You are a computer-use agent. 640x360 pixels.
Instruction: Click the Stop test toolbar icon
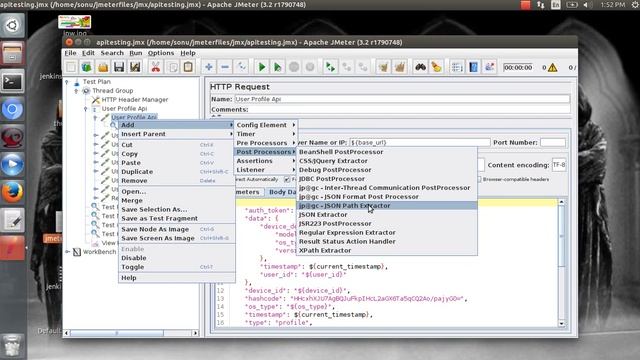pyautogui.click(x=294, y=67)
